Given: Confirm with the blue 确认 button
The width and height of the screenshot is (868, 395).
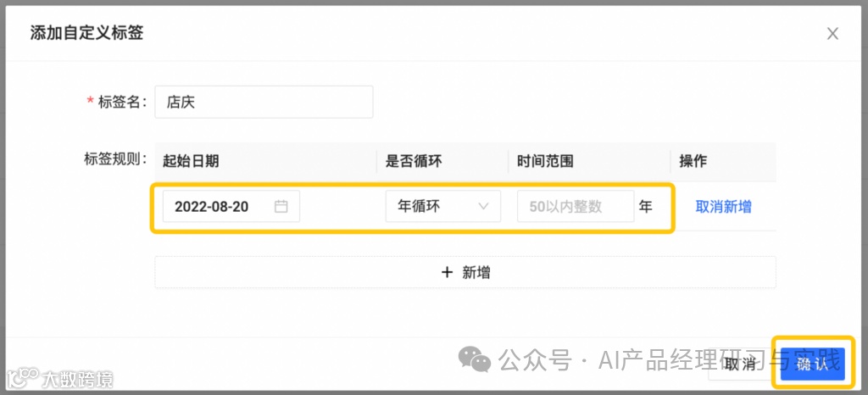Looking at the screenshot, I should (812, 364).
